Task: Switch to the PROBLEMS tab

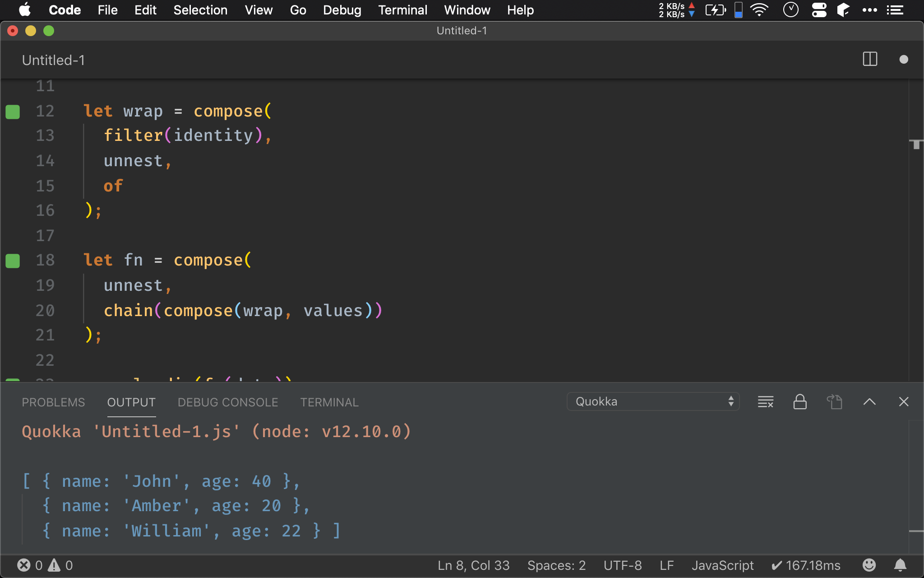Action: 53,402
